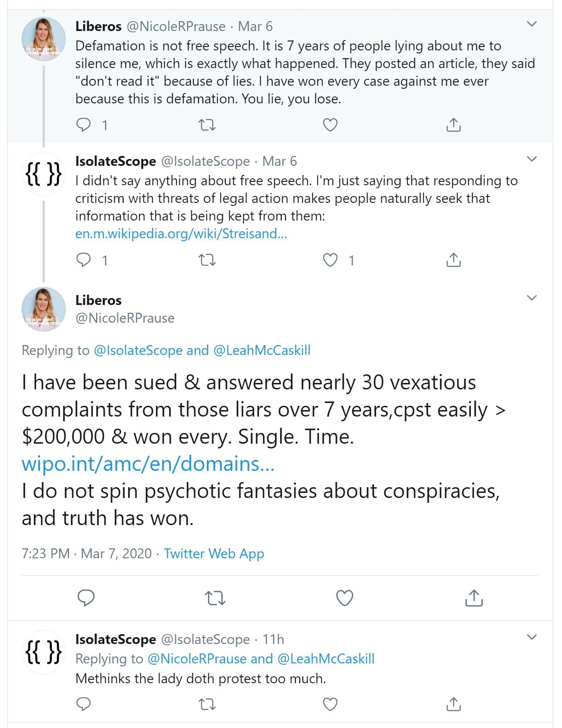Open the wipo.int domains link

(148, 464)
